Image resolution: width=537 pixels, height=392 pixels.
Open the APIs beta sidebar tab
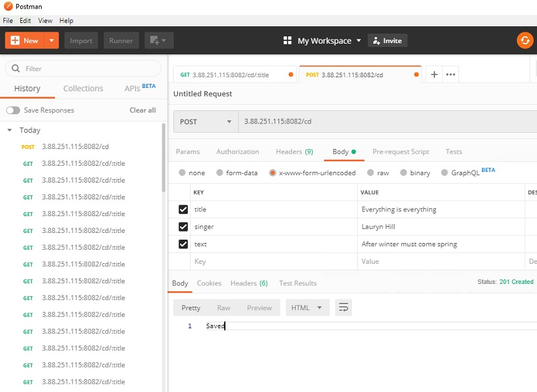[x=140, y=88]
